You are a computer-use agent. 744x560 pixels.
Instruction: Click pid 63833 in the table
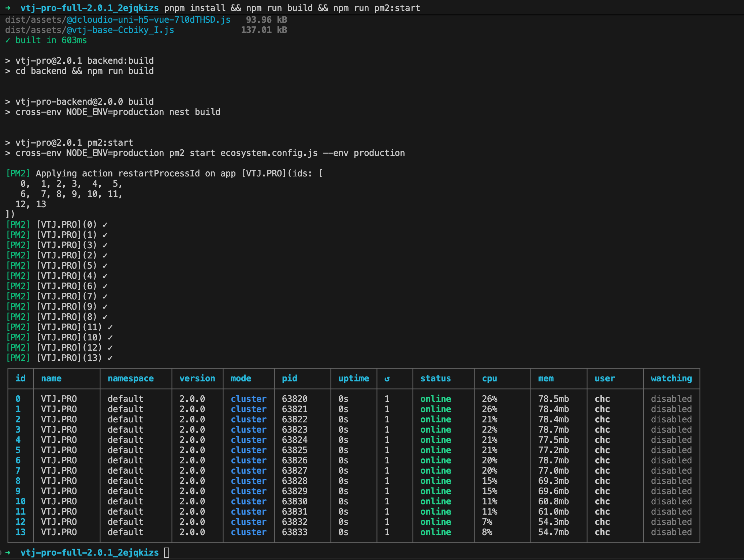(294, 532)
